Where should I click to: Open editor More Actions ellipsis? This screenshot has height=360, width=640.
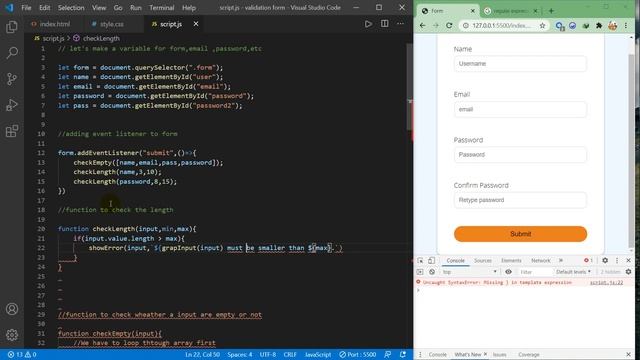[400, 24]
